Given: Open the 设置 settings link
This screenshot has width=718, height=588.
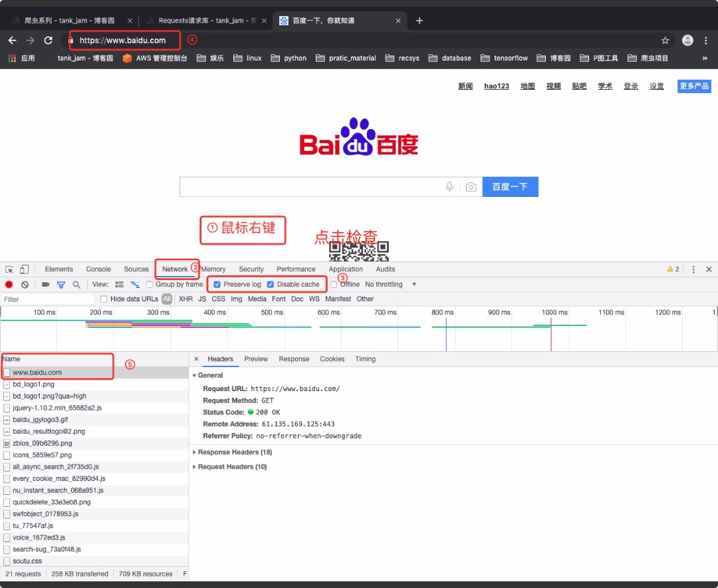Looking at the screenshot, I should 656,86.
